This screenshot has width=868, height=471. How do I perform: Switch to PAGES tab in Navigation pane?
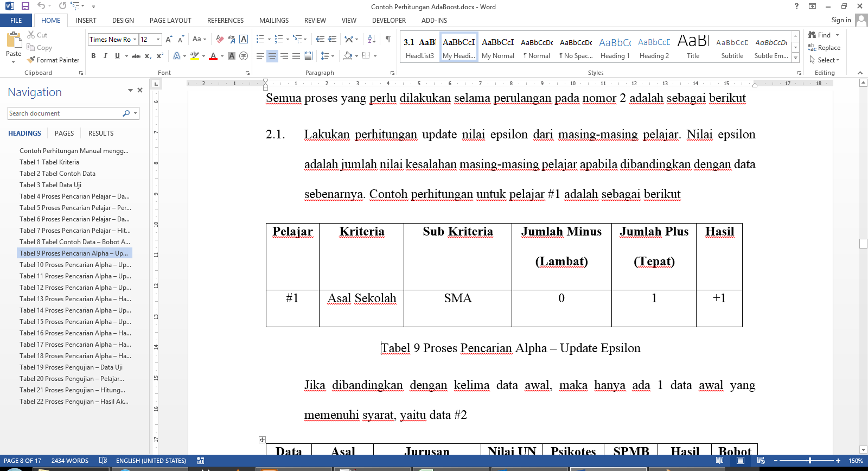pyautogui.click(x=64, y=133)
